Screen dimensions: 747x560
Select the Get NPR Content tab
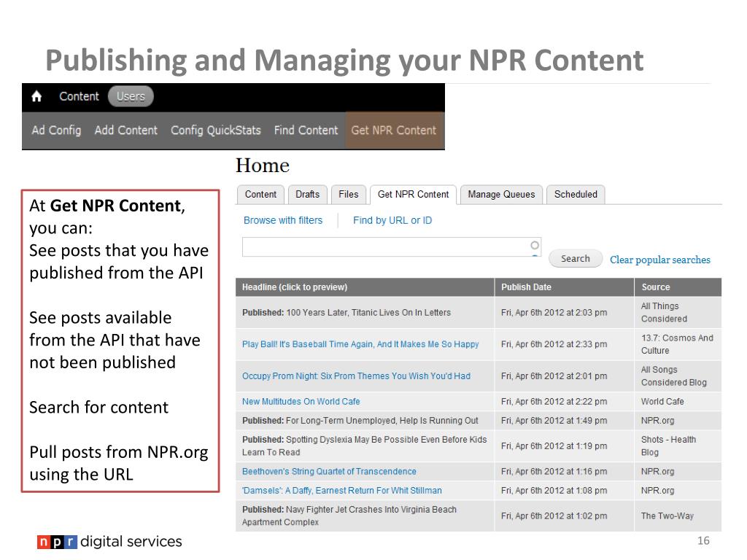click(413, 194)
